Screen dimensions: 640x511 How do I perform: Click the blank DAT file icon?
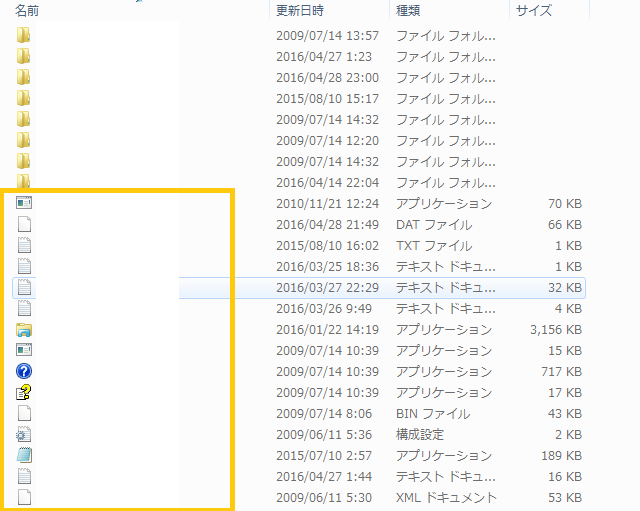pyautogui.click(x=24, y=224)
